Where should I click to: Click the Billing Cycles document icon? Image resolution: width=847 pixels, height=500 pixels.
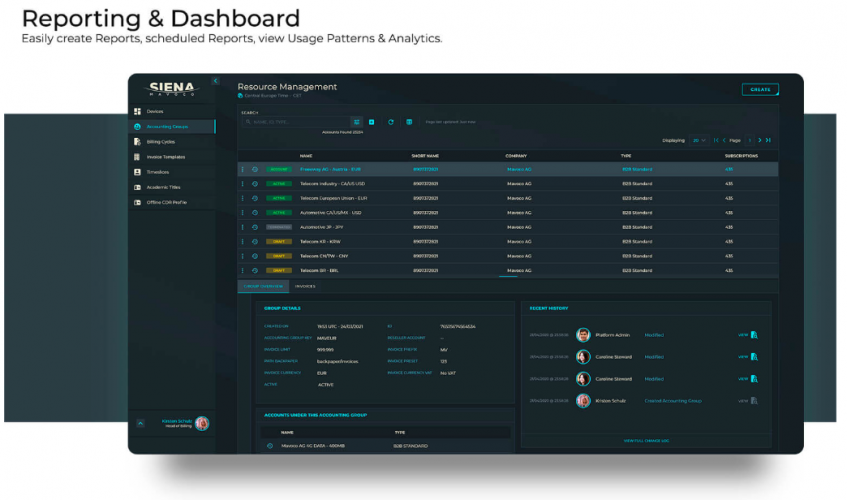[x=137, y=141]
